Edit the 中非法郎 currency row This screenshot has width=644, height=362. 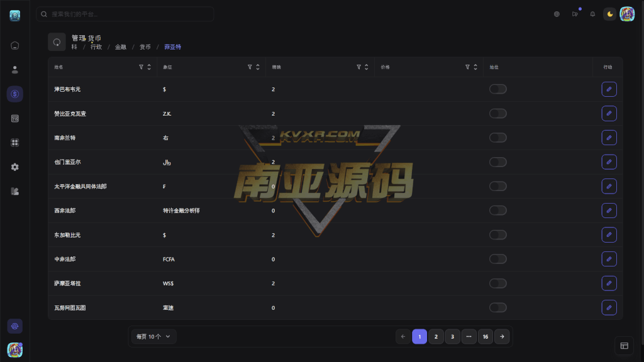[x=609, y=259]
